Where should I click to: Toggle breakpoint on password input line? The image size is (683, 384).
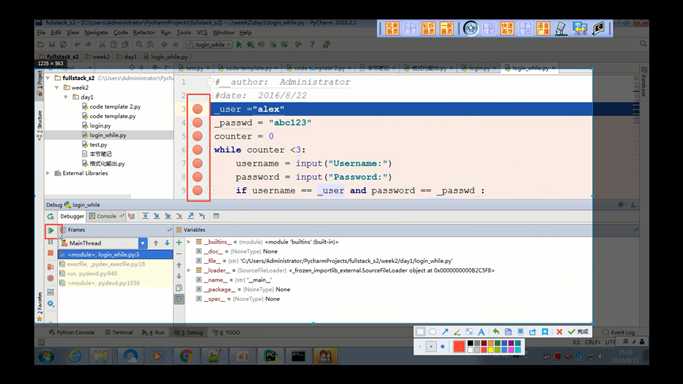click(x=198, y=177)
